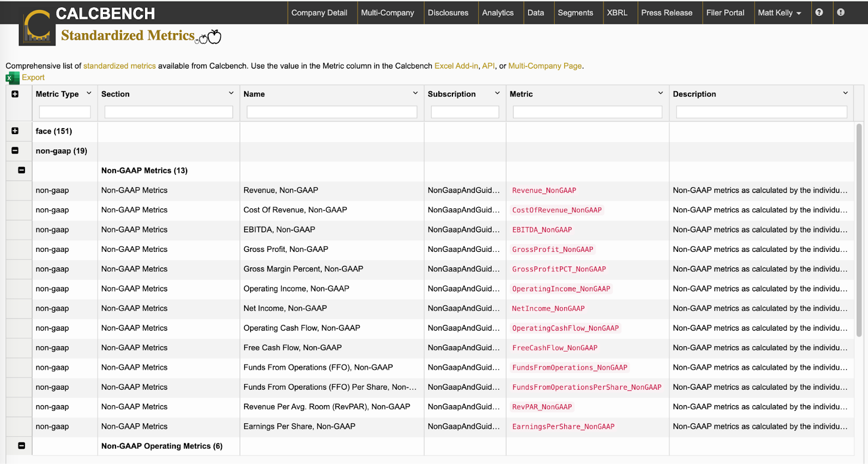Select the GrossProfit_NonGAAP metric code

tap(553, 249)
